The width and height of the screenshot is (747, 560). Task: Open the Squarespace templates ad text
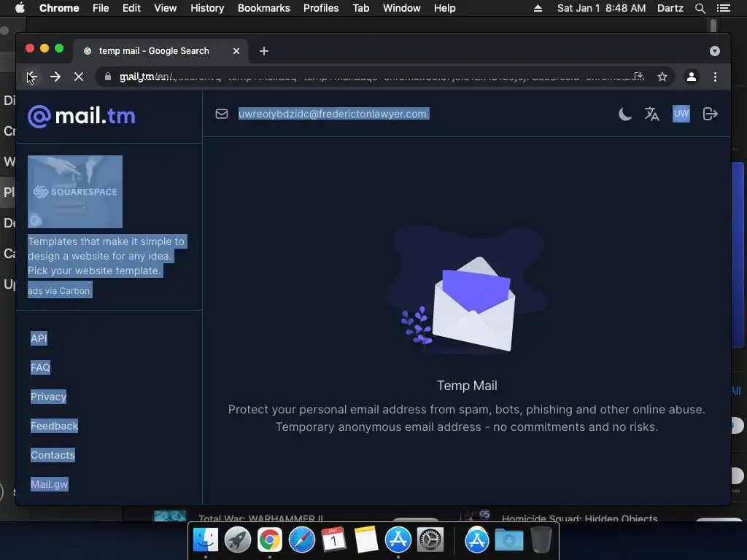click(x=106, y=256)
